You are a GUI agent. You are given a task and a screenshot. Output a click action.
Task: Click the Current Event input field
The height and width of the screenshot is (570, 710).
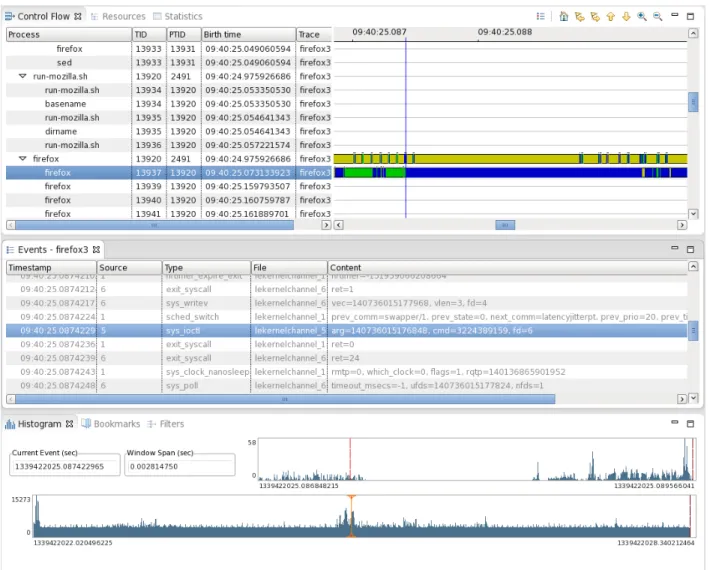65,466
